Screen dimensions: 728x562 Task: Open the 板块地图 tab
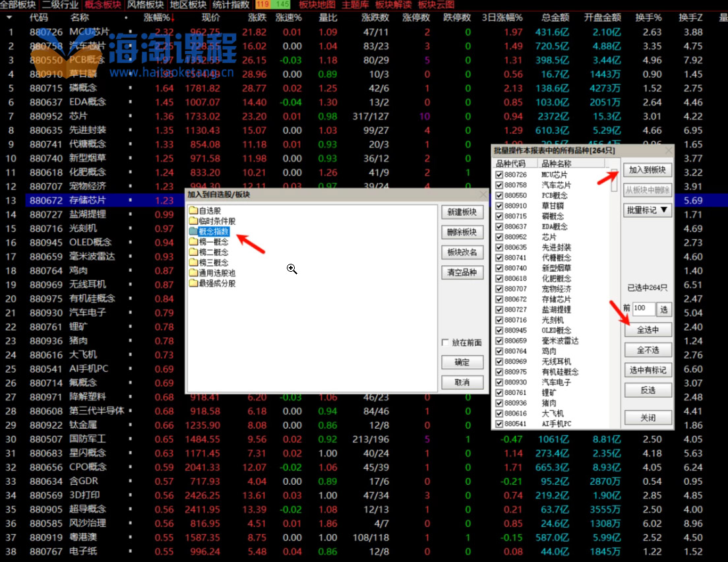(x=317, y=5)
